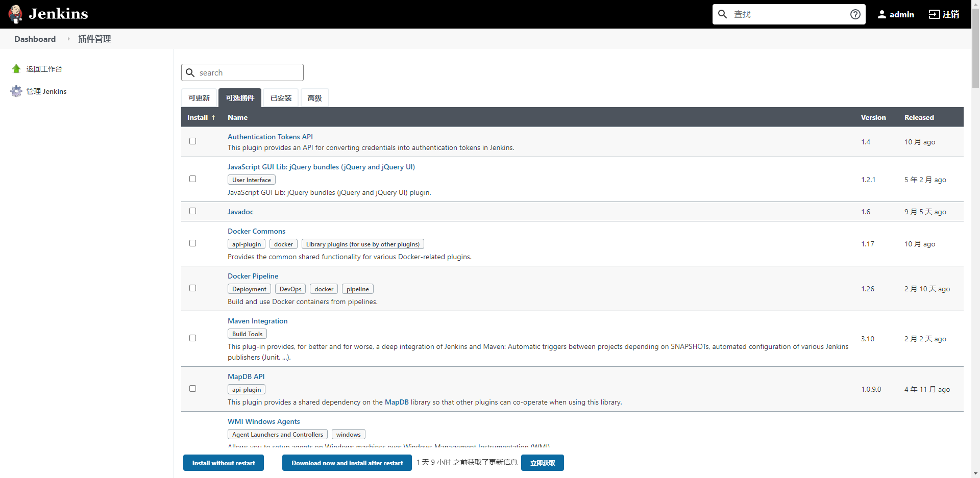The height and width of the screenshot is (478, 980).
Task: Click the admin user profile icon
Action: (881, 14)
